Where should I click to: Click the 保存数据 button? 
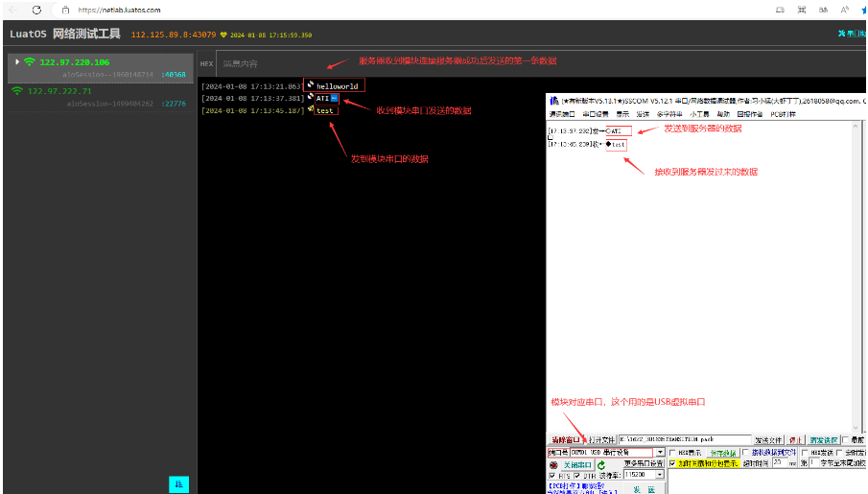coord(723,453)
